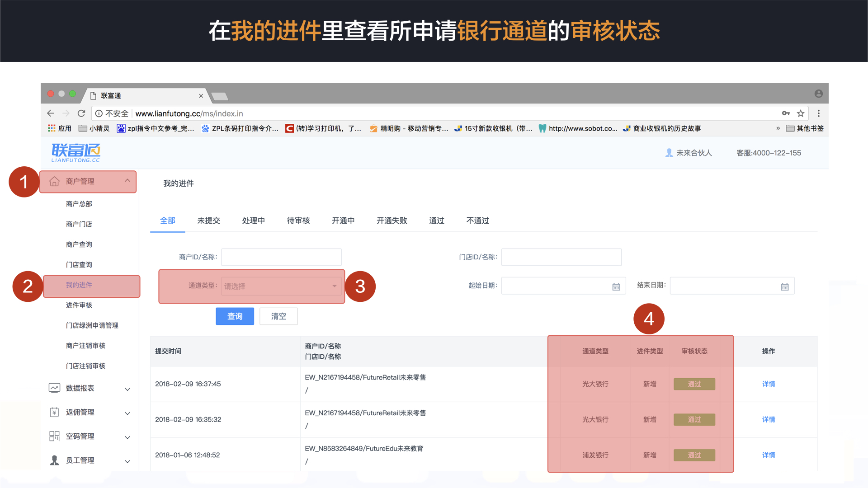The image size is (868, 488).
Task: Click the 联富通 logo
Action: (x=76, y=153)
